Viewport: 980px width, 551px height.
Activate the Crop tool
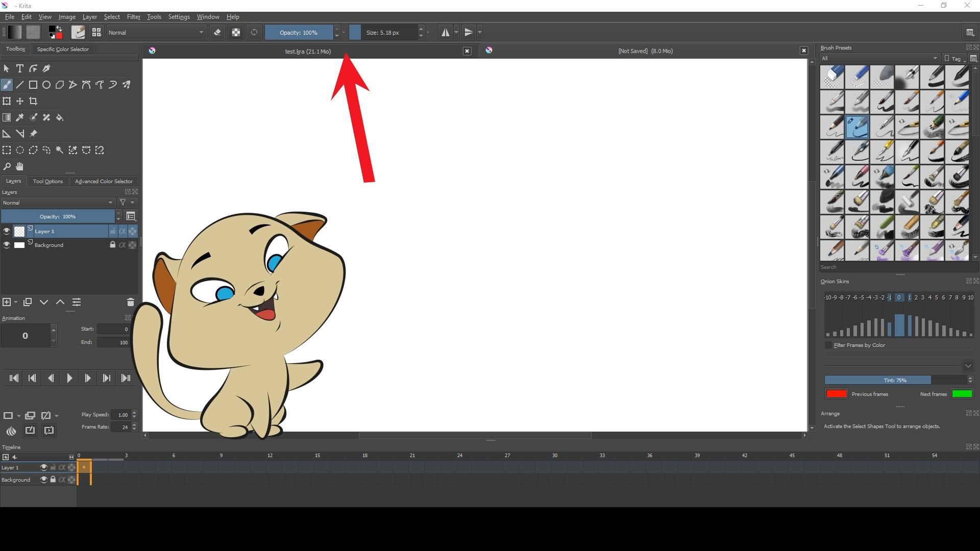(33, 101)
